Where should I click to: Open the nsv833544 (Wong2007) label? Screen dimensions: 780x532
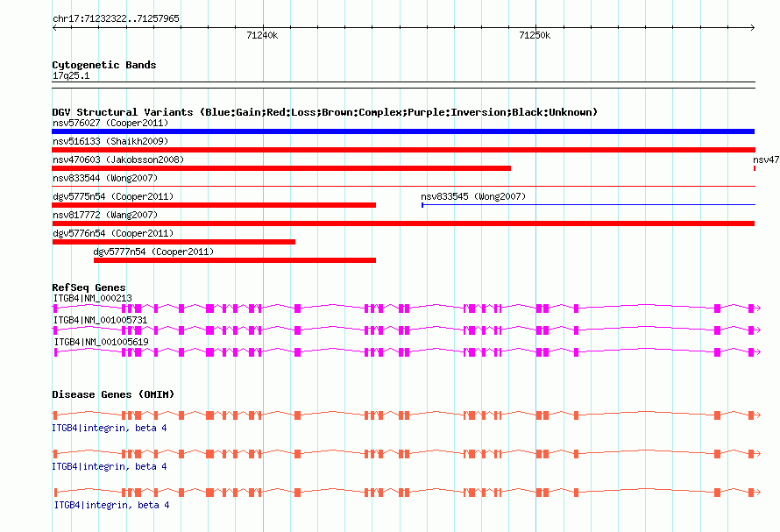(105, 178)
